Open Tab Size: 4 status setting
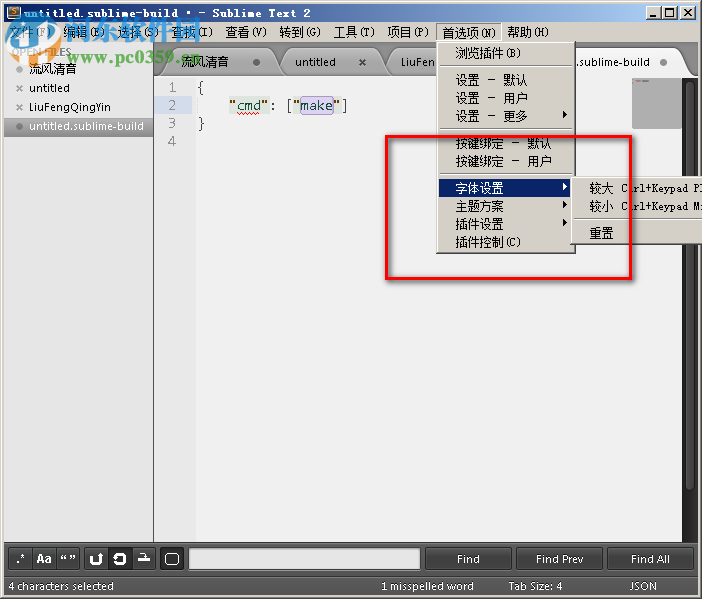 tap(535, 586)
